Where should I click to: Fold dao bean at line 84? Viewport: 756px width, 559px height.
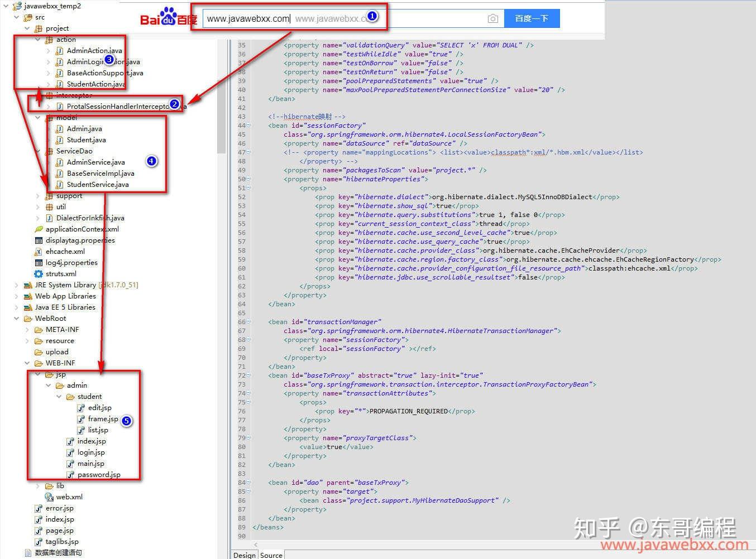click(248, 483)
